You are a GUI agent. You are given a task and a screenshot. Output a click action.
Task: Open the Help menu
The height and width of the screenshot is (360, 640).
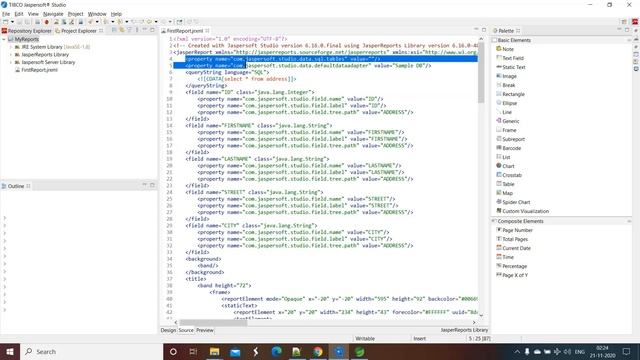click(x=116, y=14)
